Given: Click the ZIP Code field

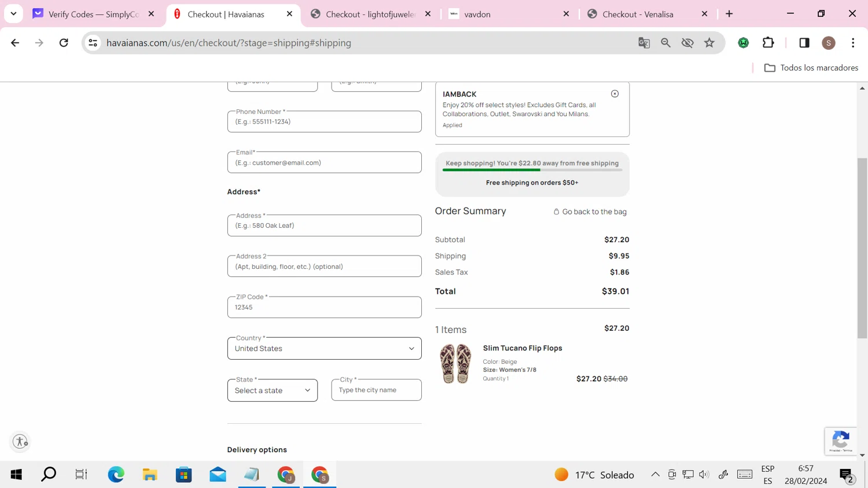Looking at the screenshot, I should (x=325, y=307).
